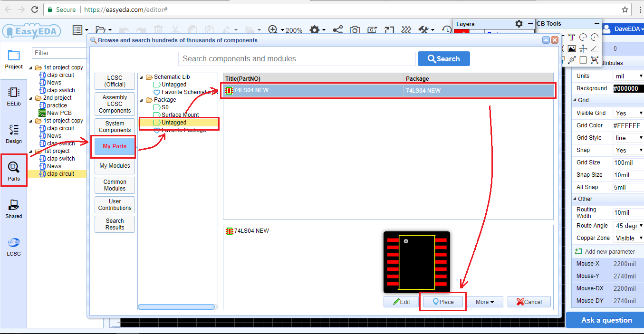Screen dimensions: 644x334
Task: Open the EELib sidebar icon
Action: tap(14, 96)
